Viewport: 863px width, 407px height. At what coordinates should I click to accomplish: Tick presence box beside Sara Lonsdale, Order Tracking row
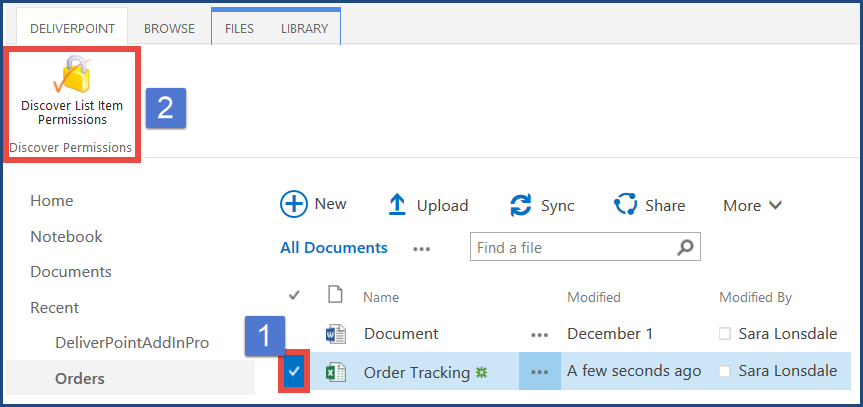point(725,372)
